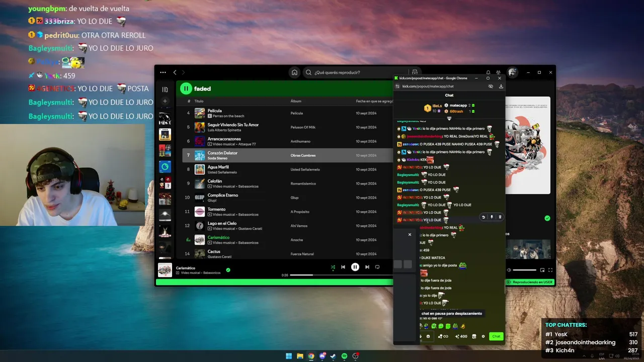This screenshot has height=362, width=644.
Task: Expand Your Library sidebar
Action: point(165,89)
